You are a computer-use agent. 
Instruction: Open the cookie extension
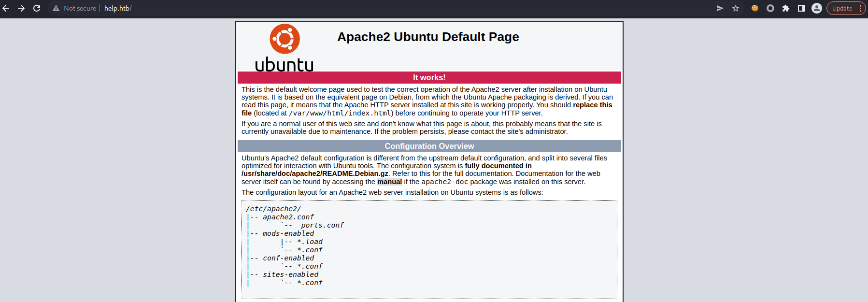pyautogui.click(x=755, y=8)
